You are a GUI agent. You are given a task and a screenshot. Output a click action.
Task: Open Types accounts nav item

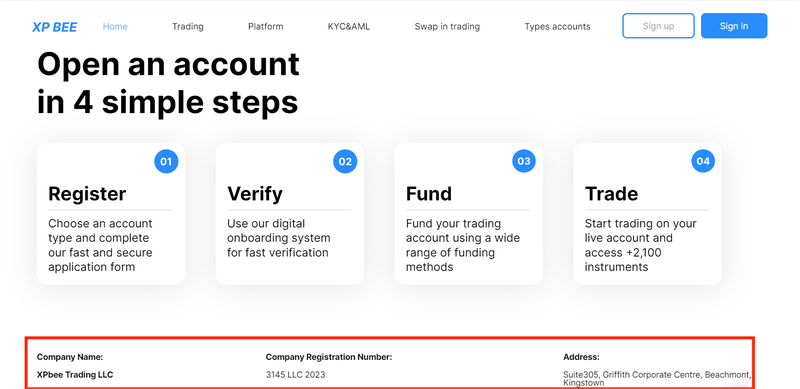tap(557, 27)
